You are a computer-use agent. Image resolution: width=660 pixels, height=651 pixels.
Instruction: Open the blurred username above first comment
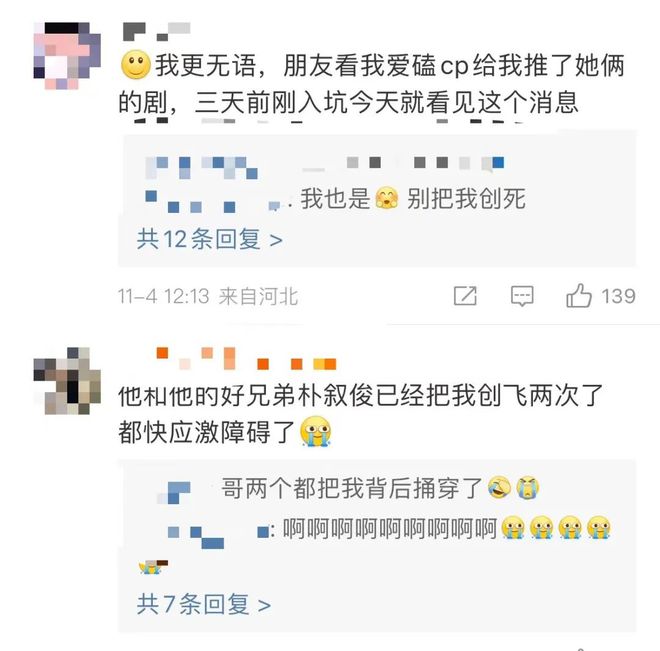tap(157, 32)
